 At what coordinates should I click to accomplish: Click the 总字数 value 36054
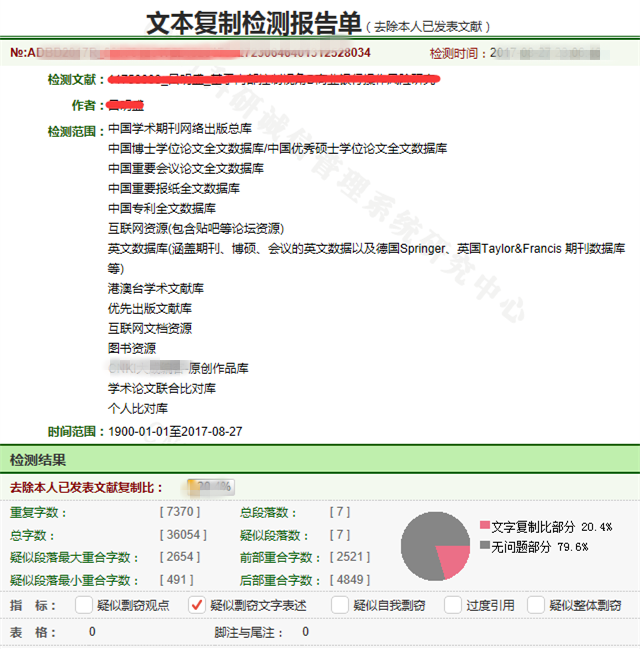click(183, 535)
